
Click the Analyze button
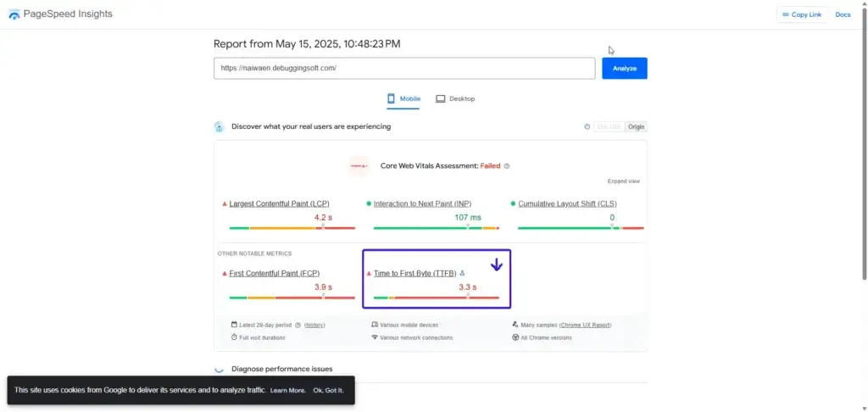tap(625, 68)
